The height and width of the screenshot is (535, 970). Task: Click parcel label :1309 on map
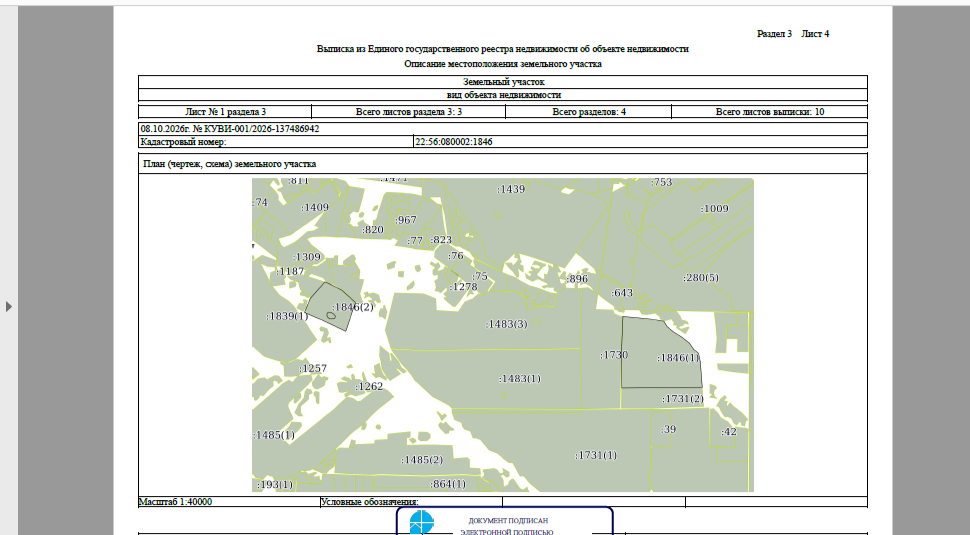coord(307,257)
